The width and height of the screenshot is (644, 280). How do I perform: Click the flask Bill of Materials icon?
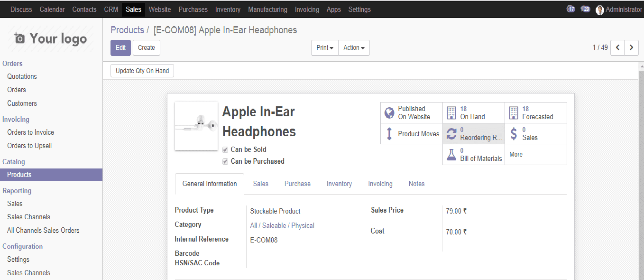(x=451, y=155)
